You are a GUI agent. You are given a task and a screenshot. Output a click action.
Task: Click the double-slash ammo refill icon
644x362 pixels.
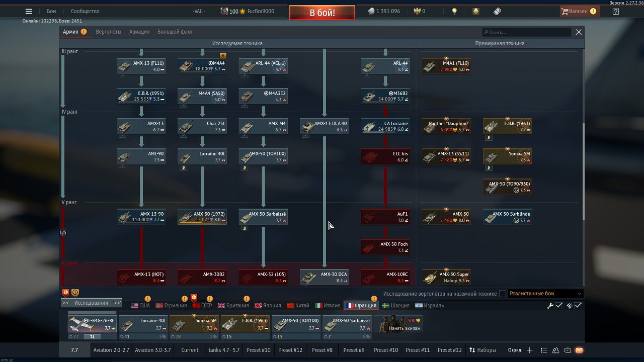point(570,305)
